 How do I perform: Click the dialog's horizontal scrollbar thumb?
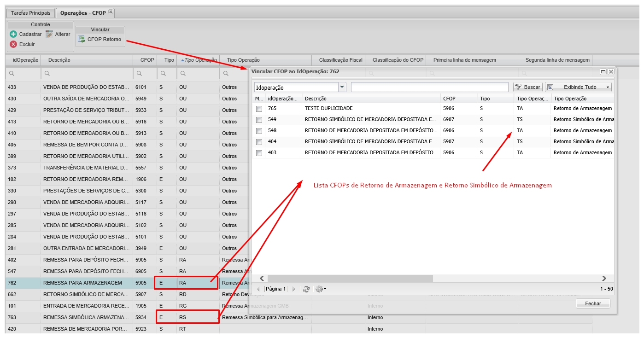(x=350, y=278)
